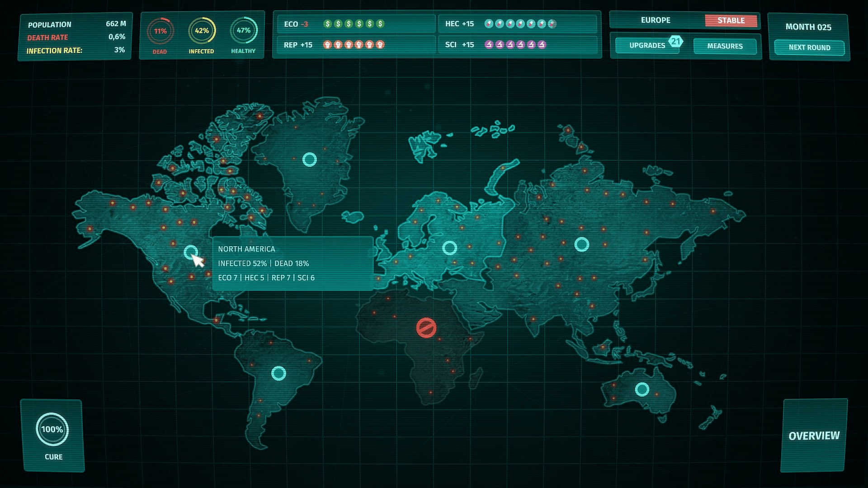Viewport: 868px width, 488px height.
Task: Open the Measures menu
Action: coord(725,46)
